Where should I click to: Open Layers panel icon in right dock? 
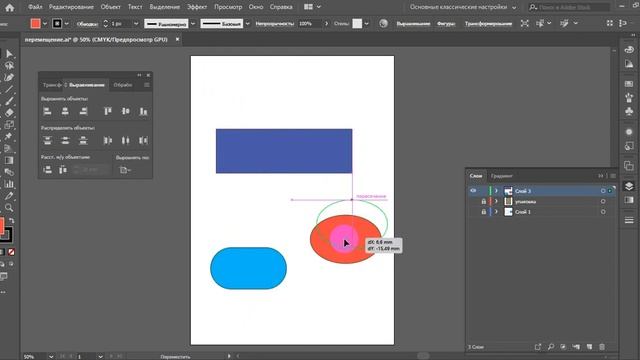pos(629,186)
